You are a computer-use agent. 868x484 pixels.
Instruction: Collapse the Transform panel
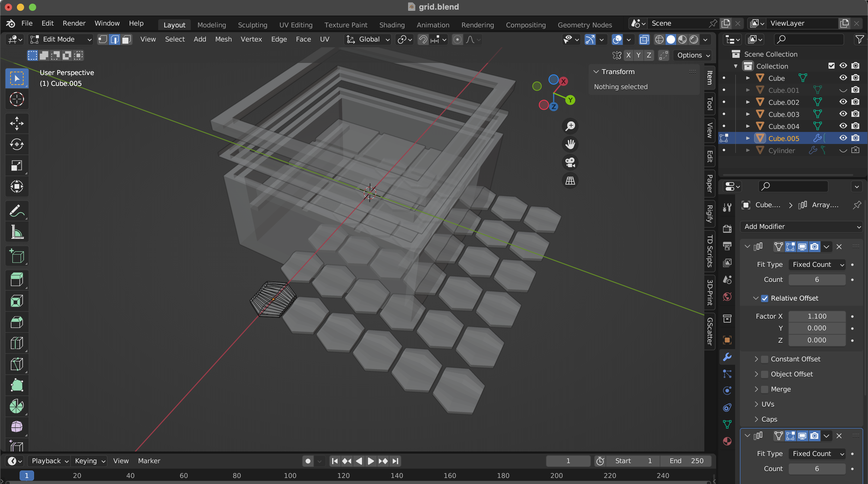click(x=596, y=72)
